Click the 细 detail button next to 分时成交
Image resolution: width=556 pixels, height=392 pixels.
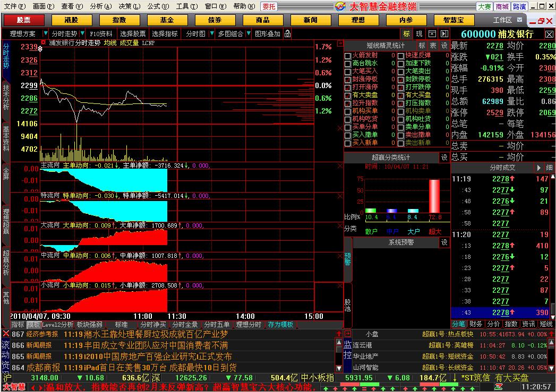click(549, 168)
